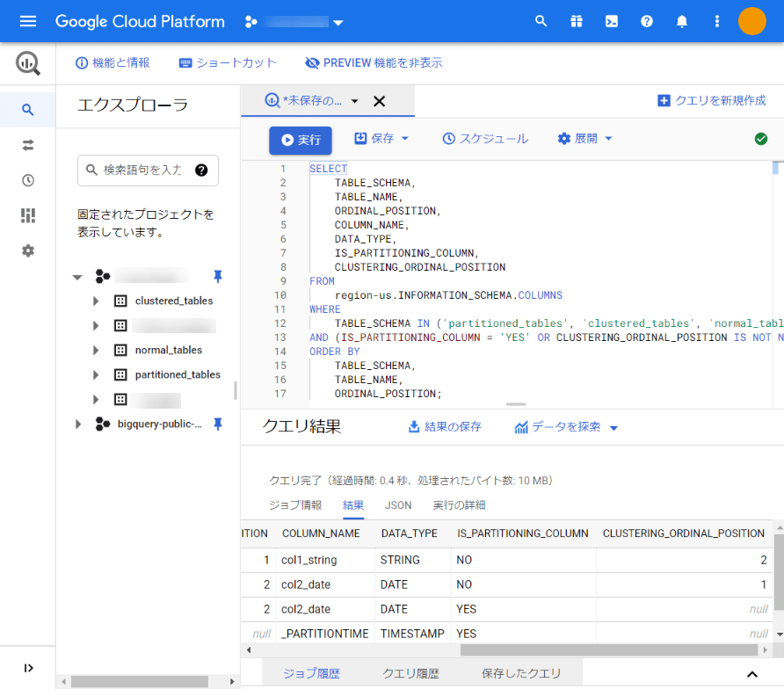
Task: Run the query with 実行 button
Action: click(x=301, y=140)
